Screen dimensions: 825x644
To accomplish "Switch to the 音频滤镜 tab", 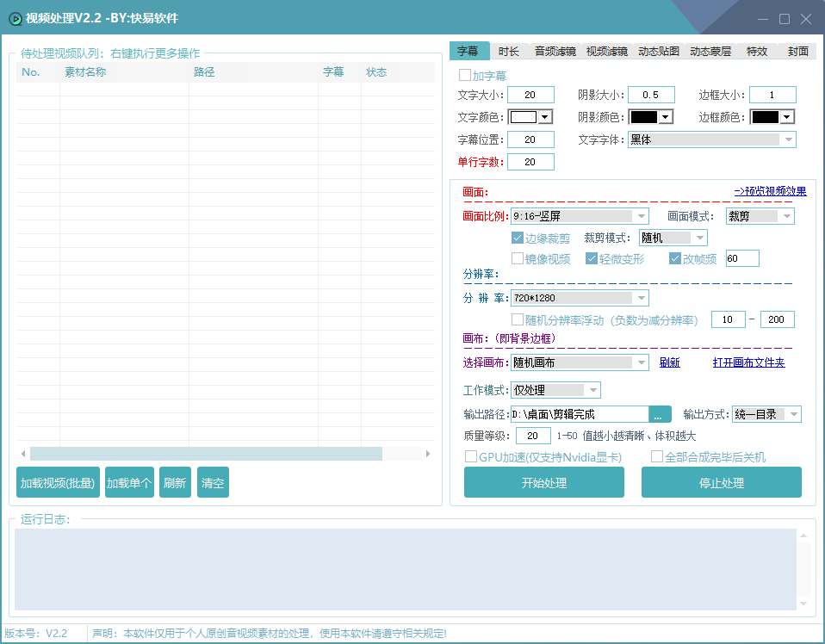I will coord(555,51).
